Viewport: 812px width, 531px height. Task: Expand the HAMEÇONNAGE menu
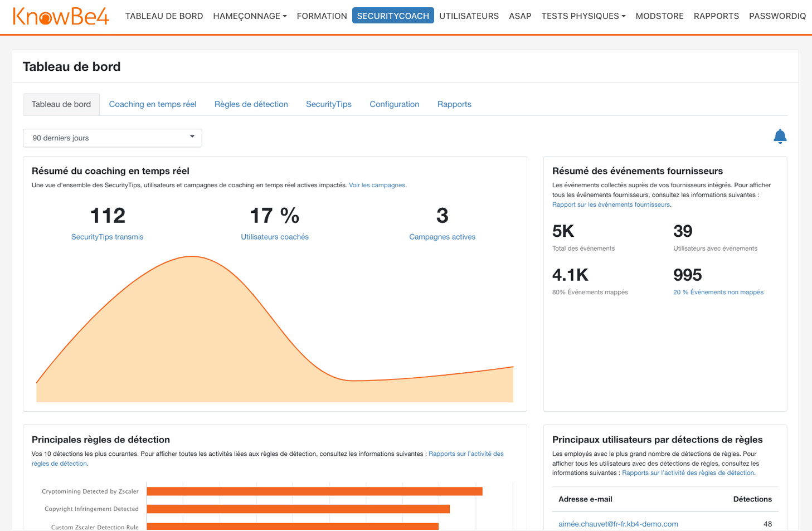[250, 16]
